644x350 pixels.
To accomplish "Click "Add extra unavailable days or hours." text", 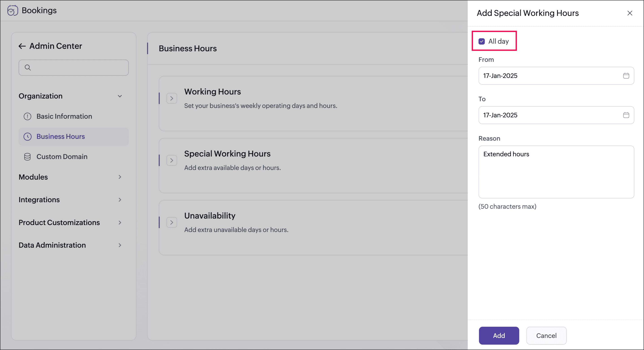I will click(x=236, y=230).
